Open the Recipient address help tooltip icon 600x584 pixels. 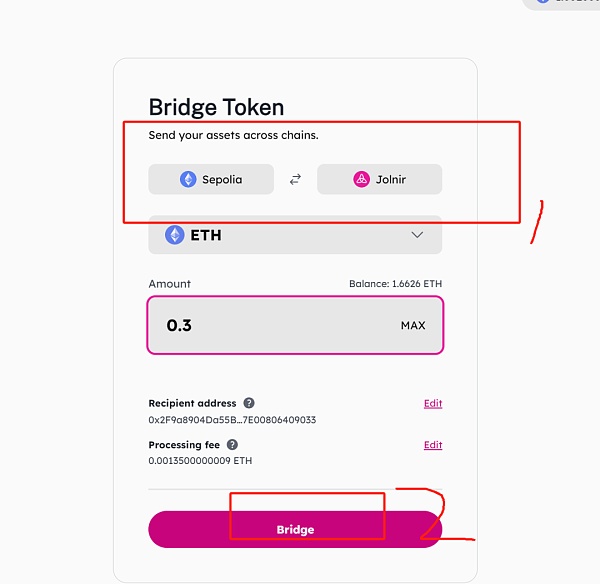(x=248, y=403)
